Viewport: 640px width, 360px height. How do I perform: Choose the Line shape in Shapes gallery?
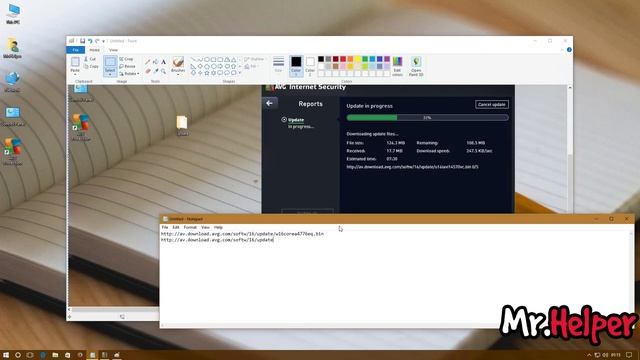tap(193, 60)
